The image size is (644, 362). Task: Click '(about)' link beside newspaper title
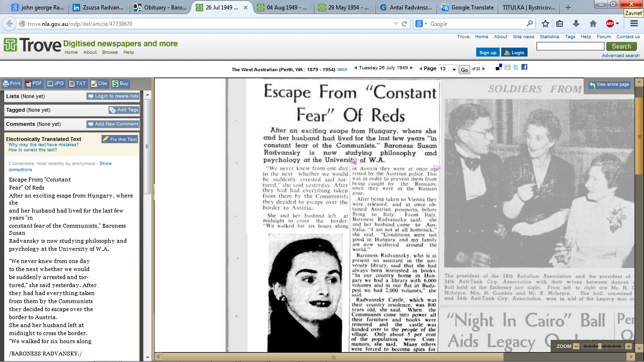click(x=342, y=69)
